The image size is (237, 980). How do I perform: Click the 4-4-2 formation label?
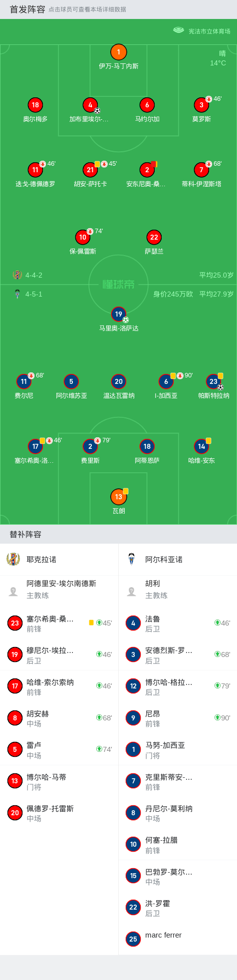[x=34, y=275]
